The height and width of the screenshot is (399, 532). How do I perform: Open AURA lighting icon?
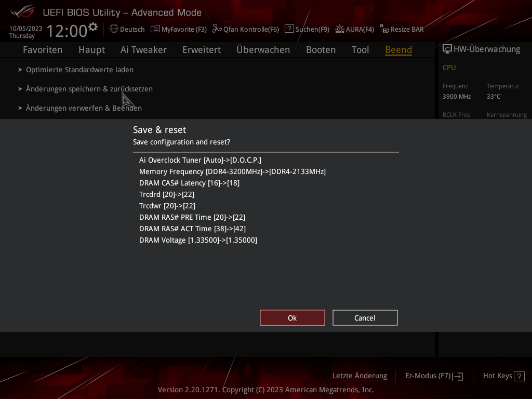[x=340, y=29]
